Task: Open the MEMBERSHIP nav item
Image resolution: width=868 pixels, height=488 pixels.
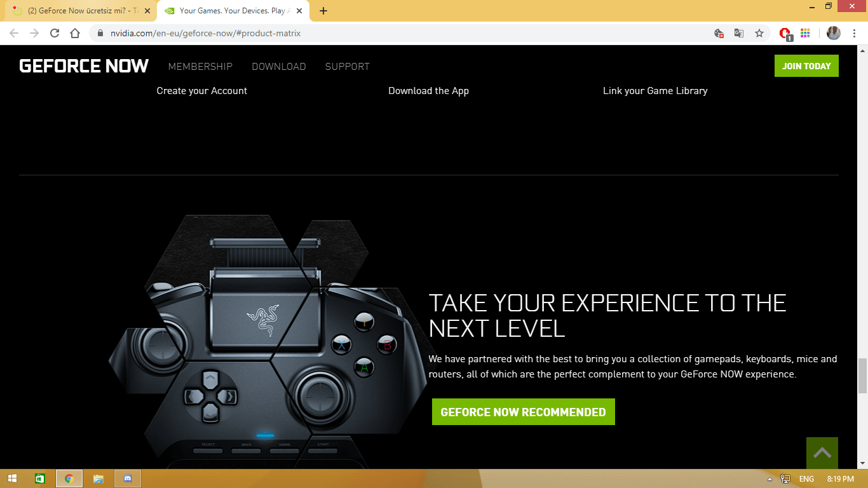Action: 200,67
